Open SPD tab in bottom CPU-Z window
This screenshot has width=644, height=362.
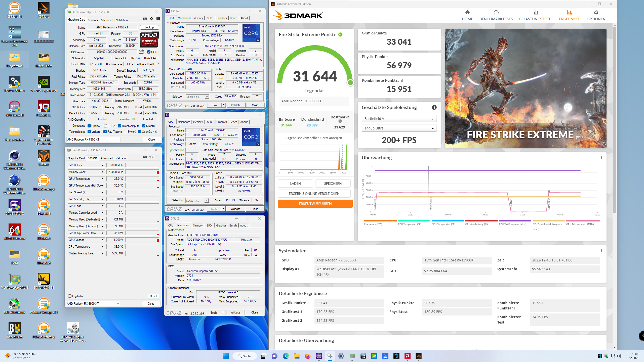pyautogui.click(x=209, y=225)
